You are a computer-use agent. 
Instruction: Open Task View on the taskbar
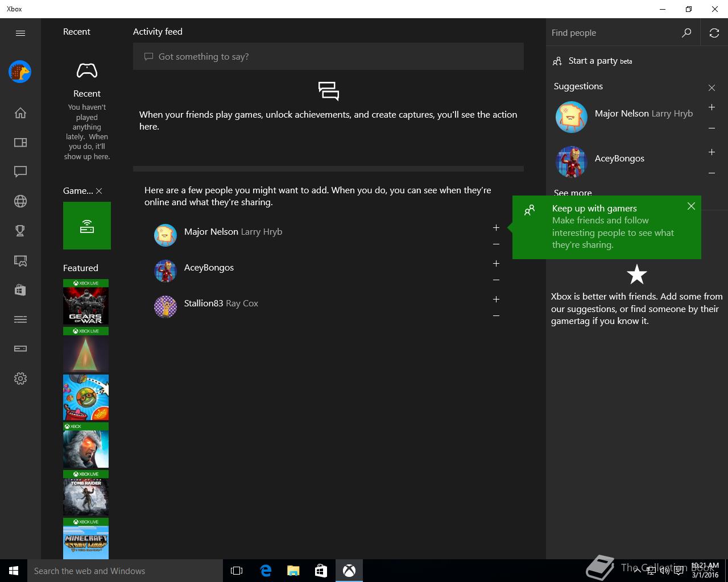(237, 571)
